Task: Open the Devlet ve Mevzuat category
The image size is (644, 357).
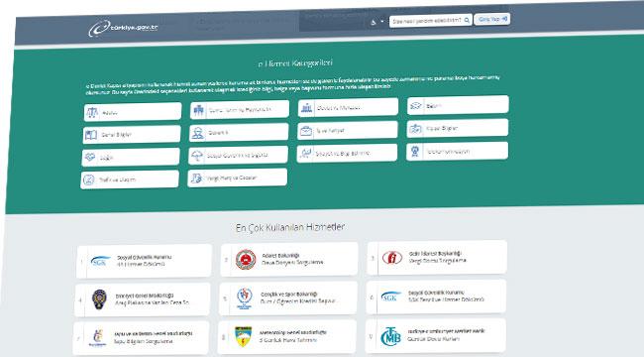Action: (x=349, y=108)
